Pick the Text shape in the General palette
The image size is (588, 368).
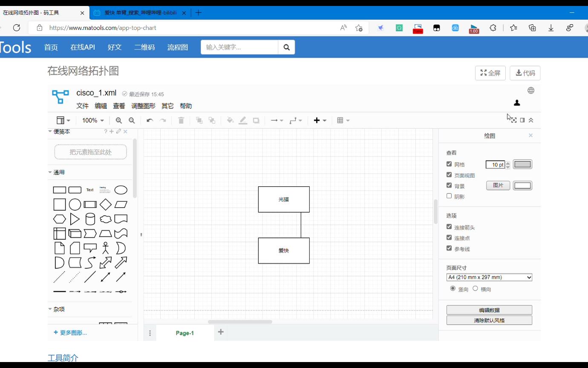coord(90,190)
